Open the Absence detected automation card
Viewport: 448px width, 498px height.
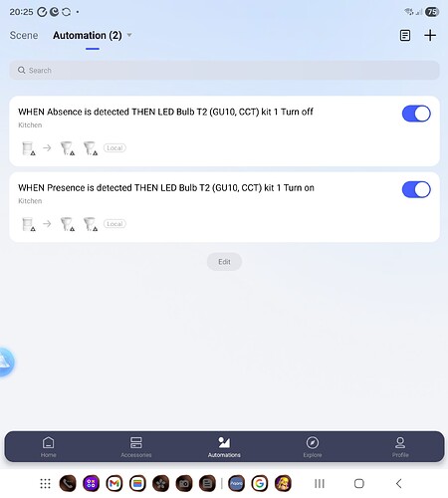click(224, 131)
